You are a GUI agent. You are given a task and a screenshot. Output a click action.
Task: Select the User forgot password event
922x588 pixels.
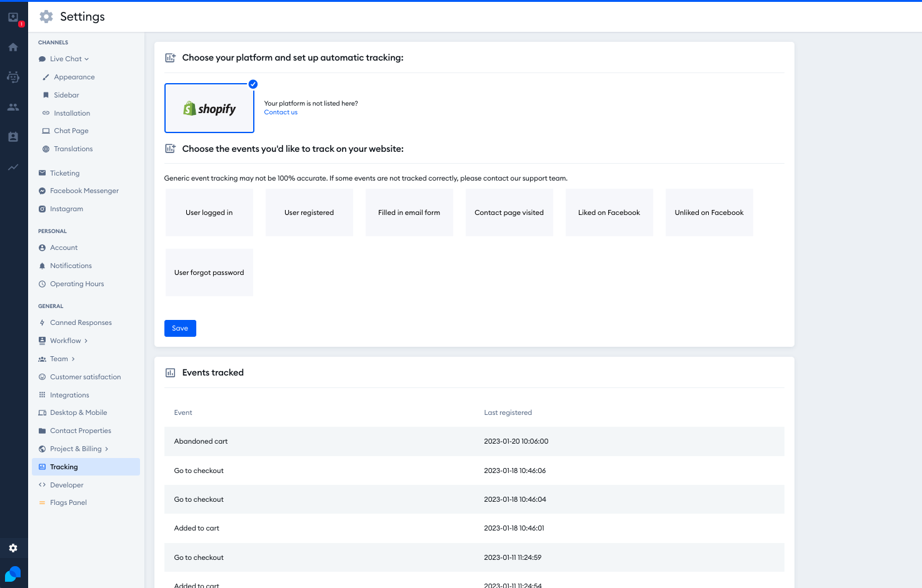[209, 272]
